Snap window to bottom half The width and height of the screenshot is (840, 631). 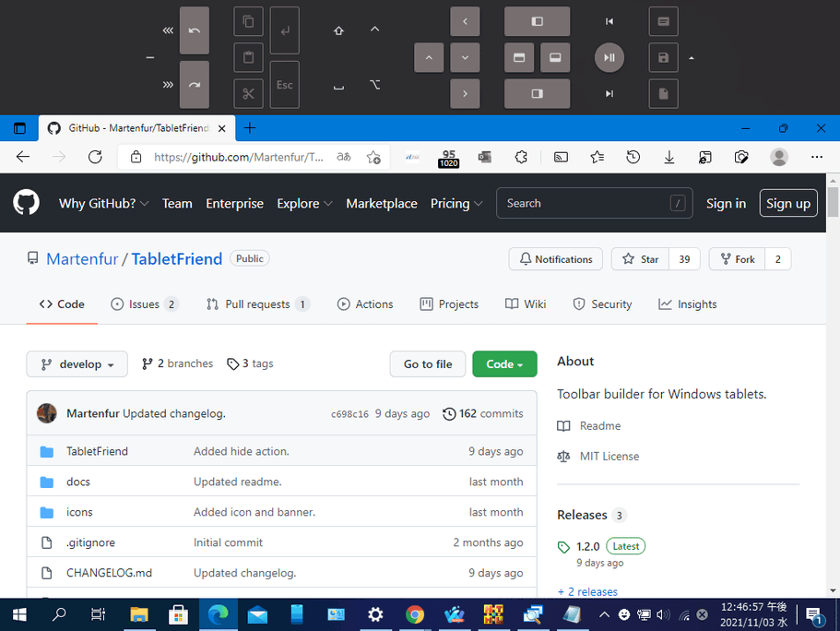555,57
